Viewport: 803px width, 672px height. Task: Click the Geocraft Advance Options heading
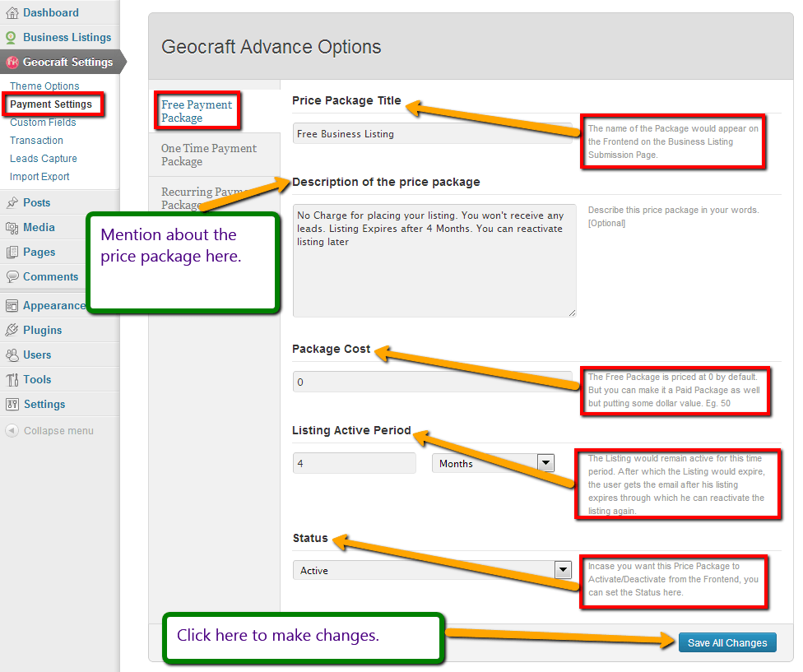click(272, 47)
